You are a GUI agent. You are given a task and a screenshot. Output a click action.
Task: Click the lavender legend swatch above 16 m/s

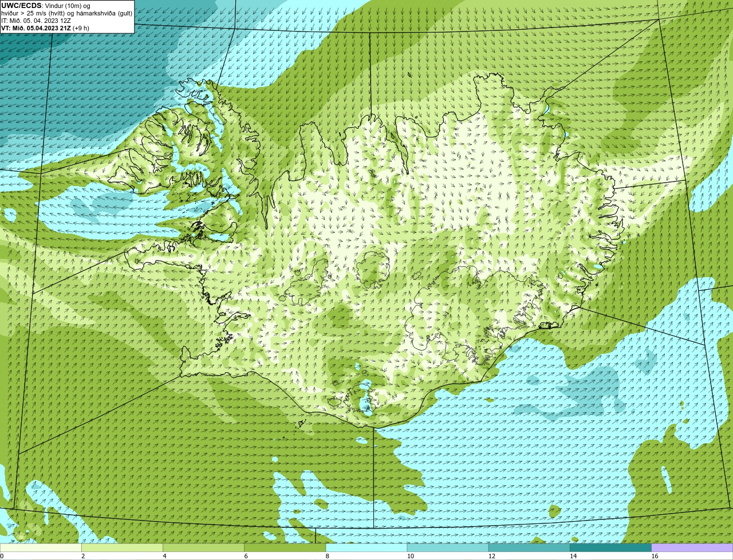click(x=692, y=548)
